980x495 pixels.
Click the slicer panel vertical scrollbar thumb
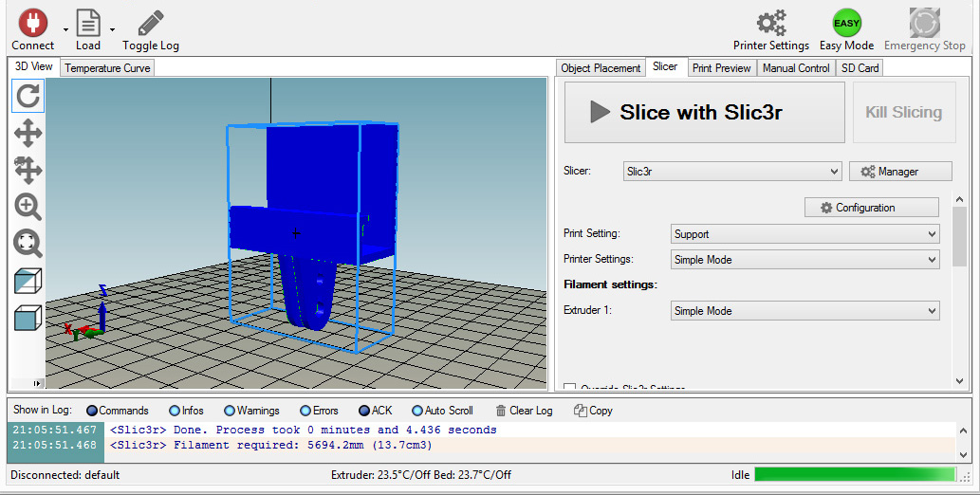(x=960, y=236)
